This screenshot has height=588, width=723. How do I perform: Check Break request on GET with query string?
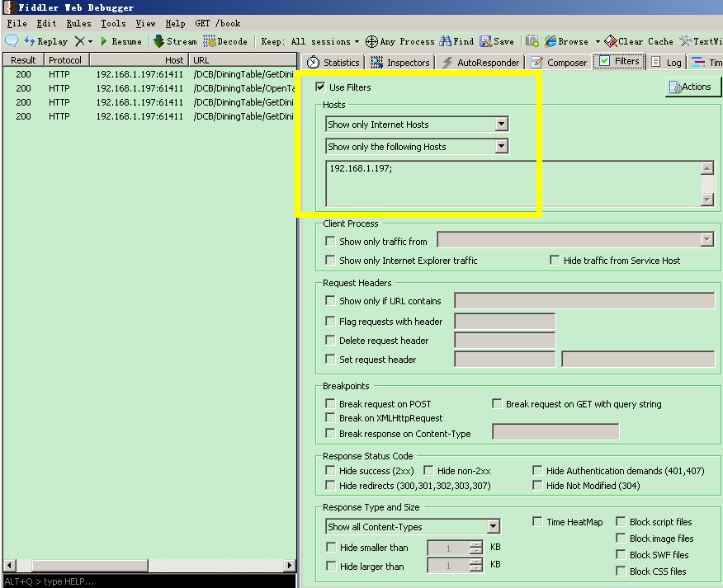497,403
